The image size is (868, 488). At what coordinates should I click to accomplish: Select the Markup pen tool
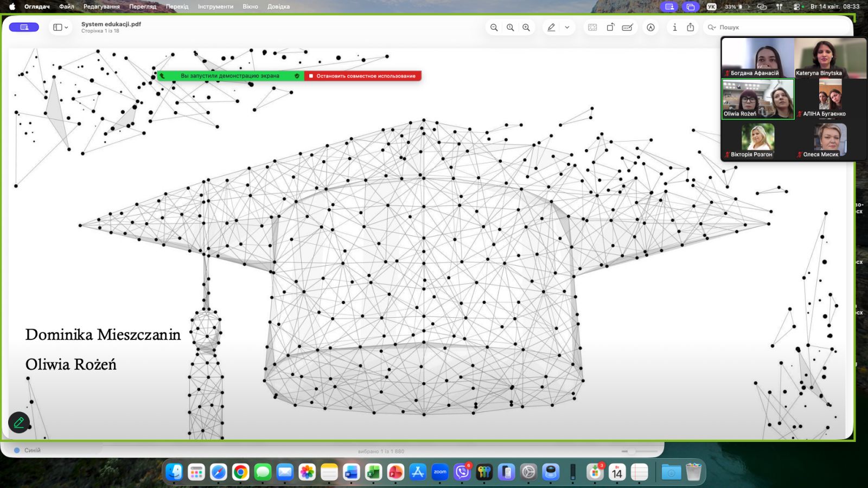pos(551,28)
